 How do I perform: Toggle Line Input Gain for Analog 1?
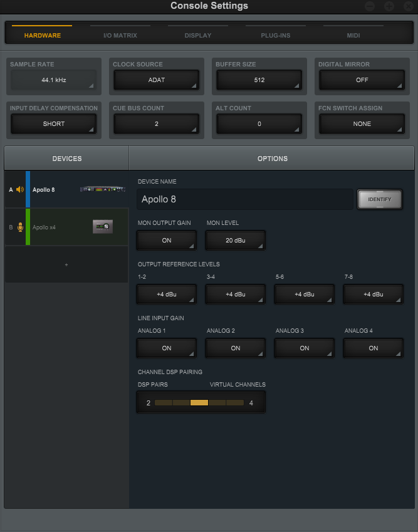pyautogui.click(x=167, y=348)
